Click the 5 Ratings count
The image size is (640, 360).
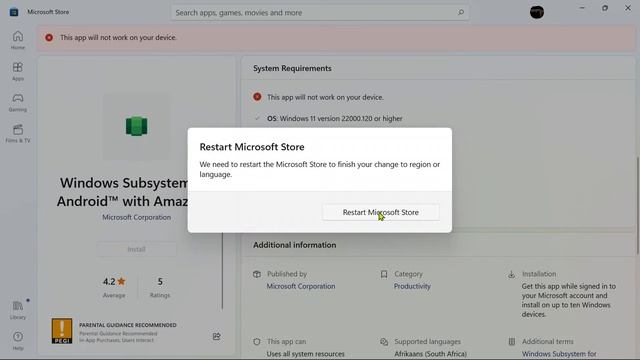pos(160,287)
